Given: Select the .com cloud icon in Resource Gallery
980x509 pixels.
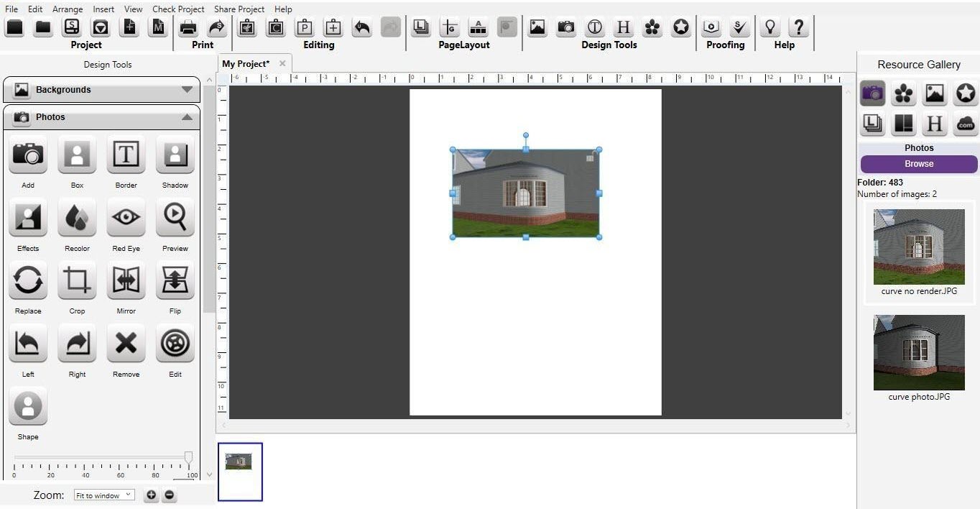Looking at the screenshot, I should pyautogui.click(x=966, y=124).
